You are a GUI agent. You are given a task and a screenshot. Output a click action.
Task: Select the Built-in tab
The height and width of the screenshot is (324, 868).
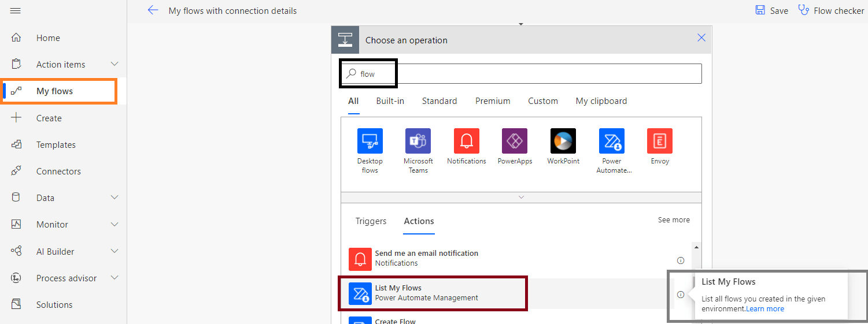tap(390, 101)
